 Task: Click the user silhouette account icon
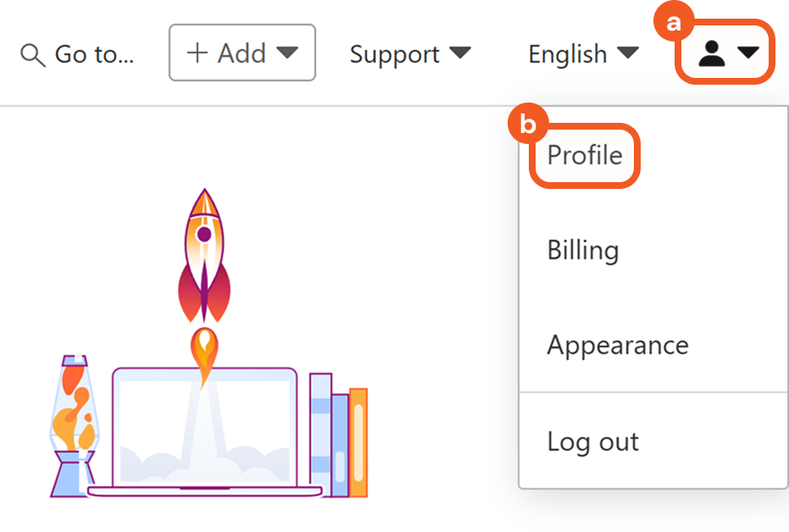(x=711, y=54)
